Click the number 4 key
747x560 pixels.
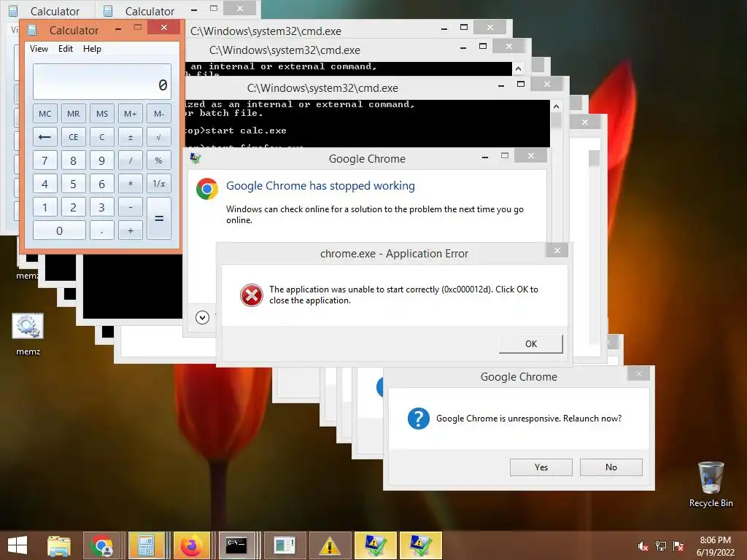pos(44,183)
